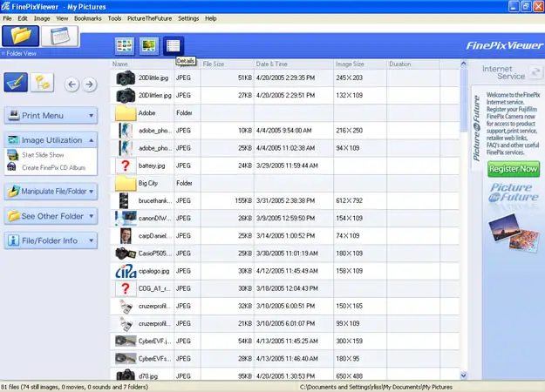
Task: Click the Big City folder icon
Action: (x=126, y=183)
